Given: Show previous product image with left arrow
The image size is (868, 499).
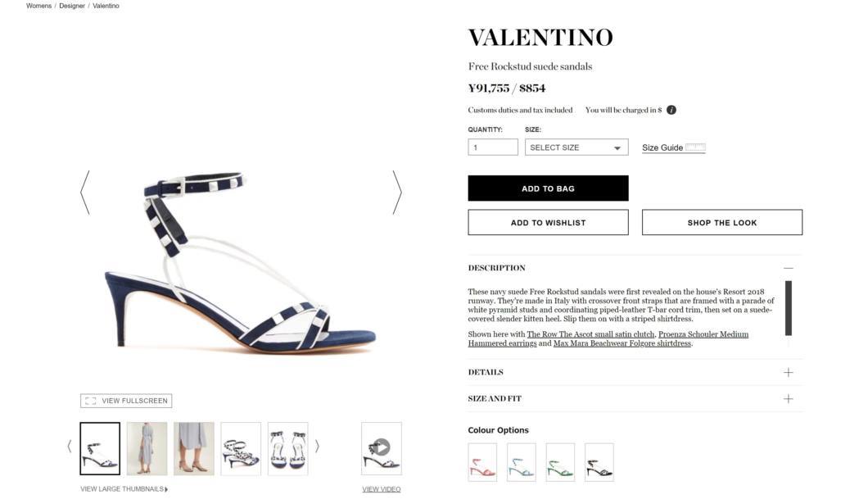Looking at the screenshot, I should [84, 193].
